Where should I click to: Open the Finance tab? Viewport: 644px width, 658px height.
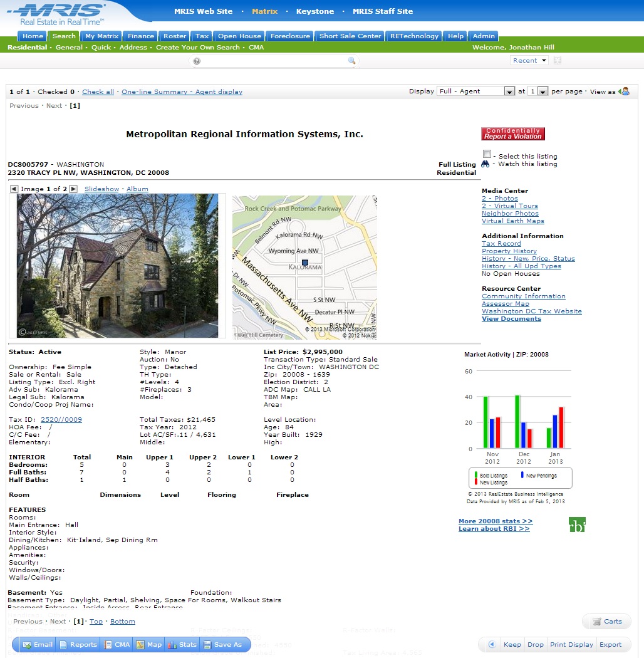[140, 36]
